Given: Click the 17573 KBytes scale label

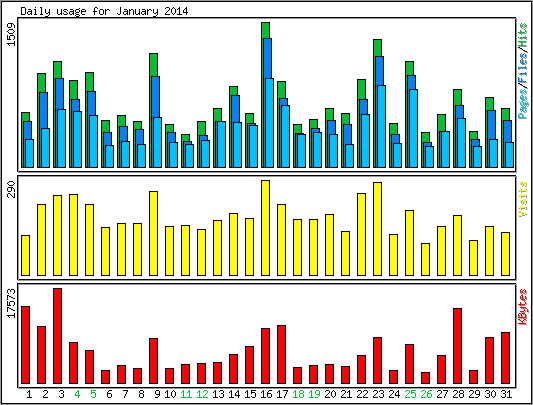Looking at the screenshot, I should (x=12, y=303).
